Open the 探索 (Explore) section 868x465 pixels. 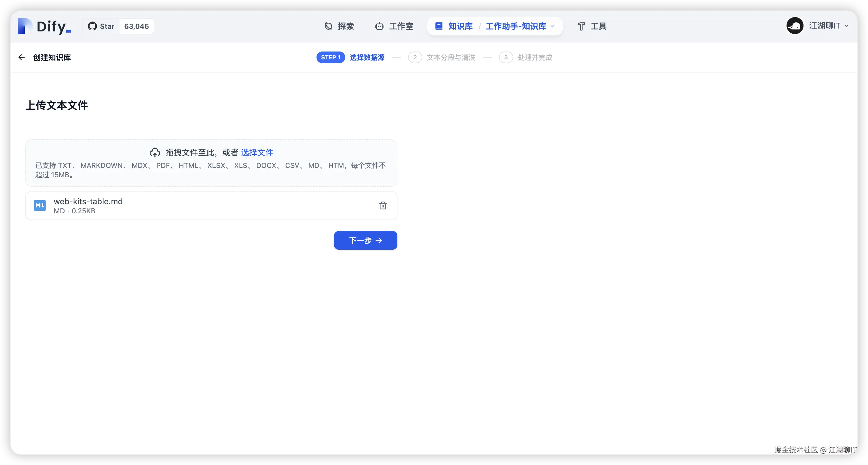[339, 26]
